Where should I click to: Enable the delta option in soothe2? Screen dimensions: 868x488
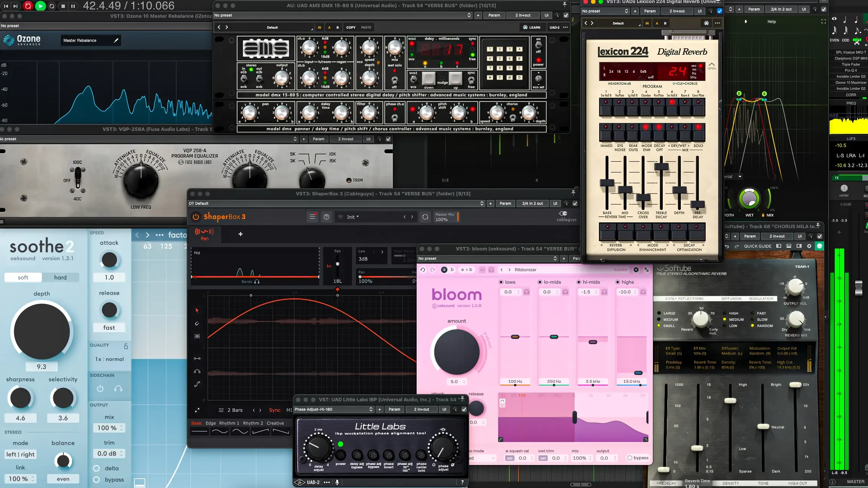point(97,468)
